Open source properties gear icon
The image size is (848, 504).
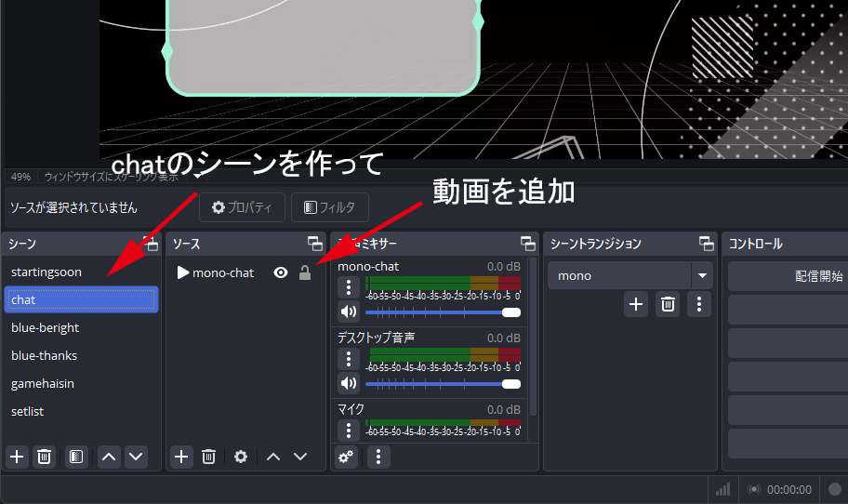(x=241, y=457)
